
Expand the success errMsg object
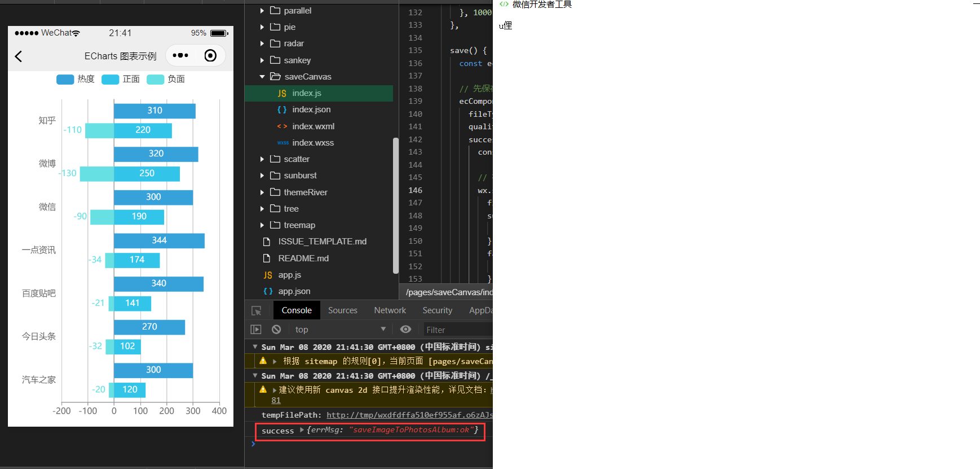coord(302,430)
